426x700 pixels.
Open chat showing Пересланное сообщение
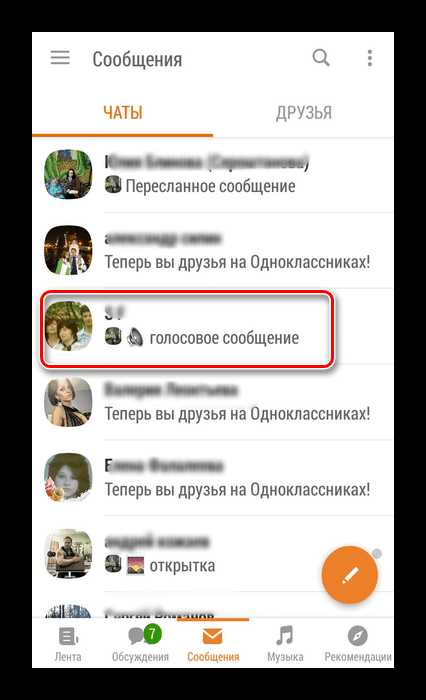tap(213, 175)
